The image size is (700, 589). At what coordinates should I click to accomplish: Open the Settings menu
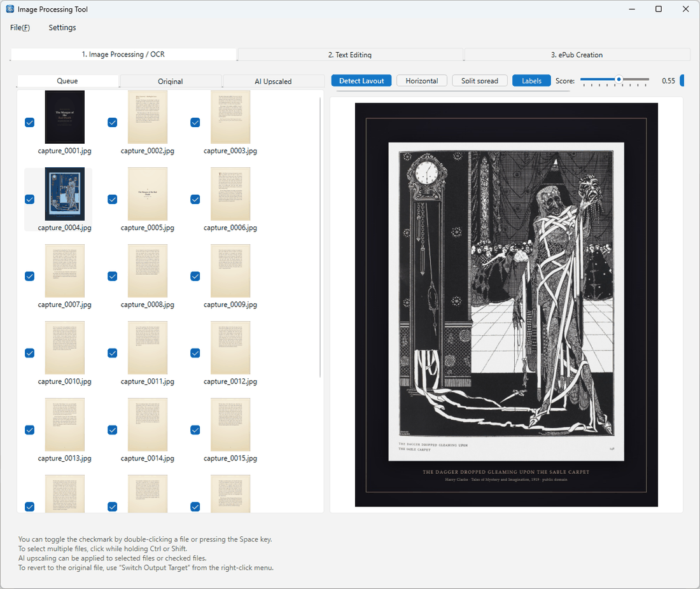point(62,27)
